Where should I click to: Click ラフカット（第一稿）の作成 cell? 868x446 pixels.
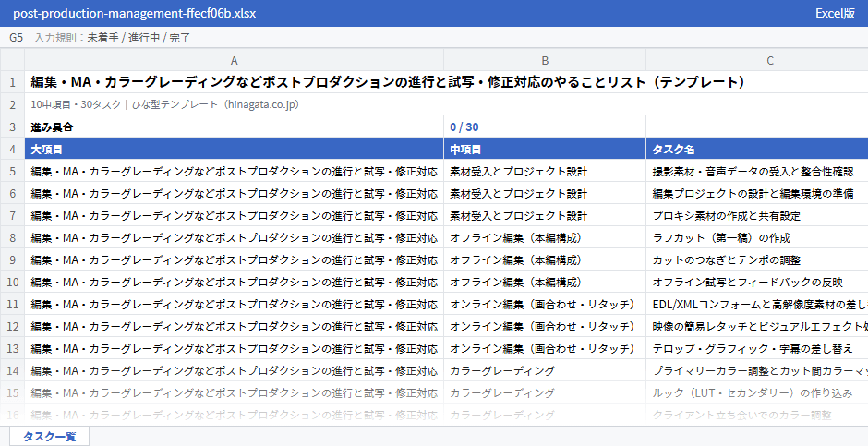[757, 237]
